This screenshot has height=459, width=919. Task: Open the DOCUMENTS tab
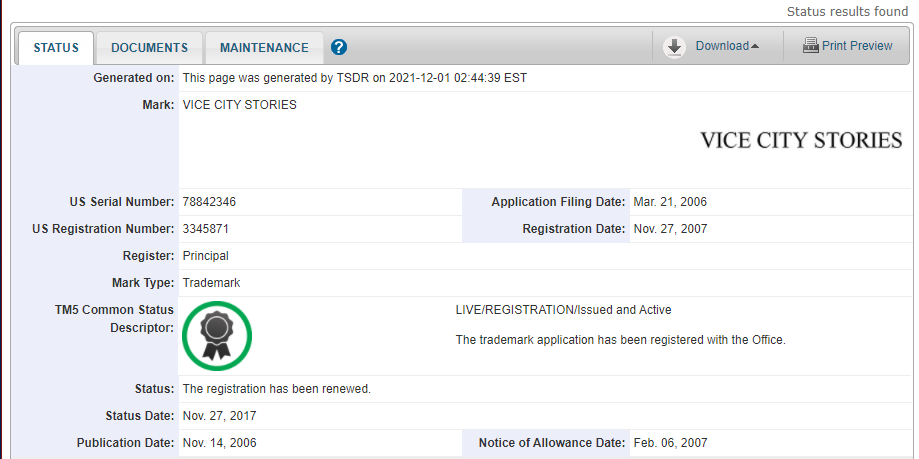coord(149,48)
